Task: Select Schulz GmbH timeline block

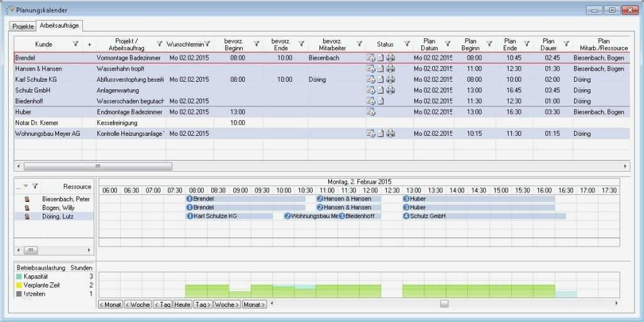Action: [x=484, y=216]
